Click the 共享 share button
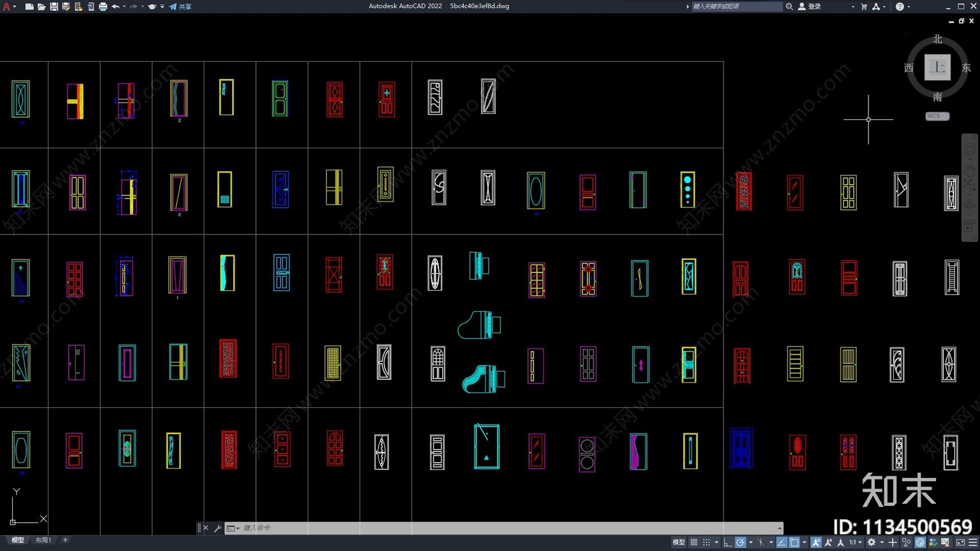The height and width of the screenshot is (551, 980). click(181, 7)
